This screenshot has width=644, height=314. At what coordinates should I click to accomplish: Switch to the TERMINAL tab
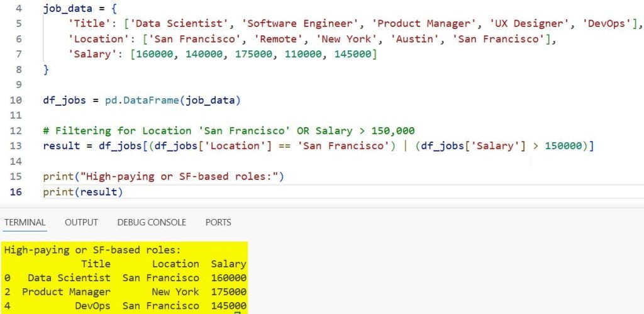pyautogui.click(x=25, y=222)
